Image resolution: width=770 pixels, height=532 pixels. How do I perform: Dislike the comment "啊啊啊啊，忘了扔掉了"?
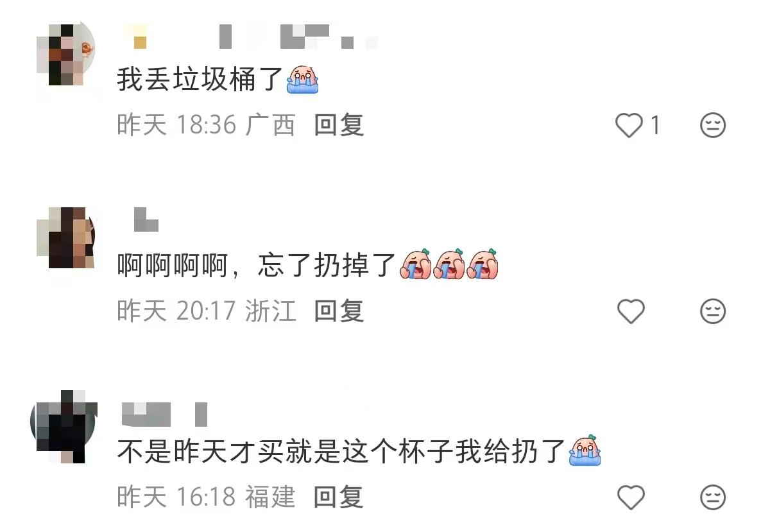click(712, 312)
